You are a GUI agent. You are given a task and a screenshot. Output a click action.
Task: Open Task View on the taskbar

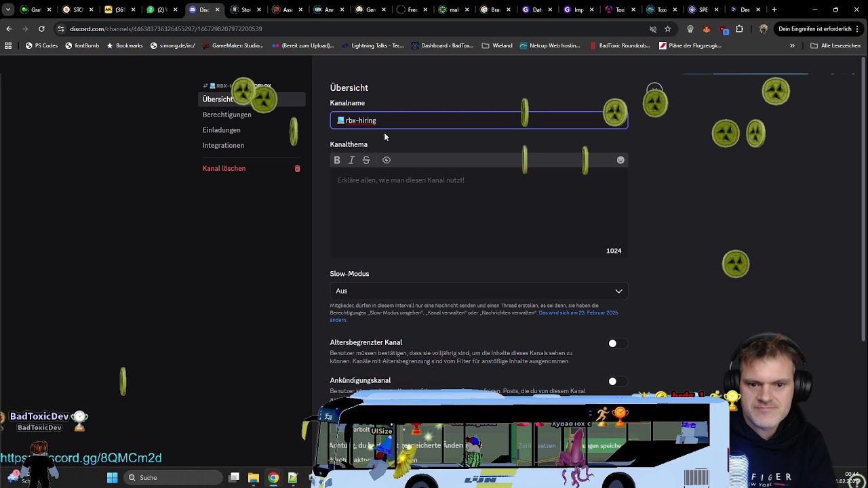point(234,478)
